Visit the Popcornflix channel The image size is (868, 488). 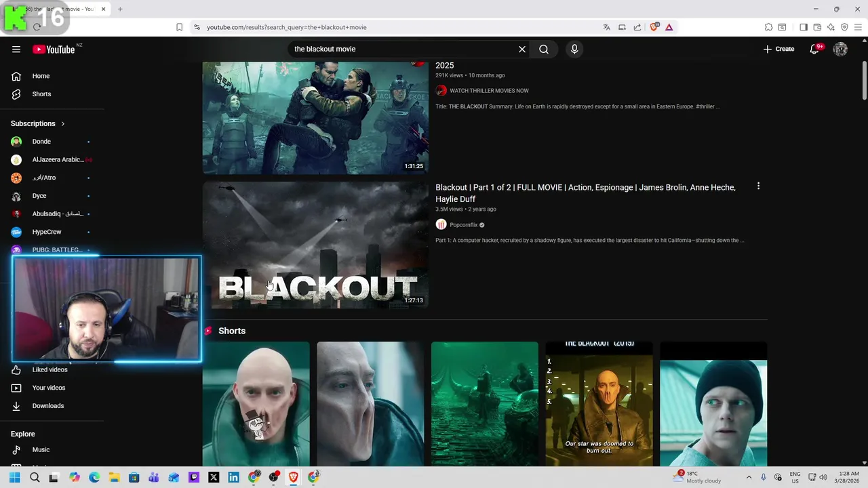tap(464, 225)
